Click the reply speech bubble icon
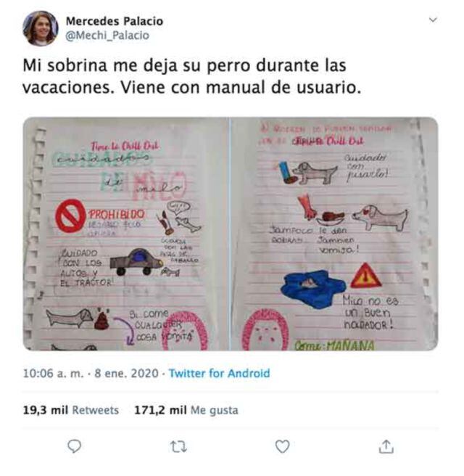 (x=74, y=446)
